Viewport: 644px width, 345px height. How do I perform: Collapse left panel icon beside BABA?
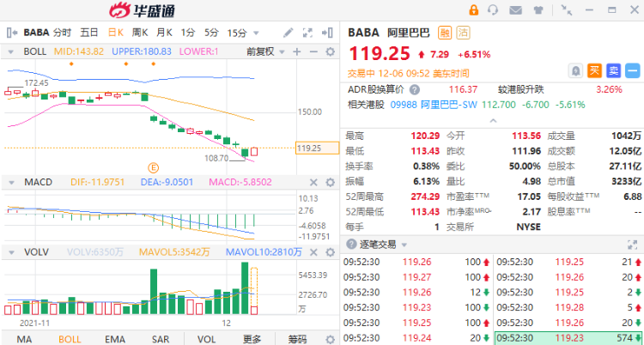(x=12, y=33)
